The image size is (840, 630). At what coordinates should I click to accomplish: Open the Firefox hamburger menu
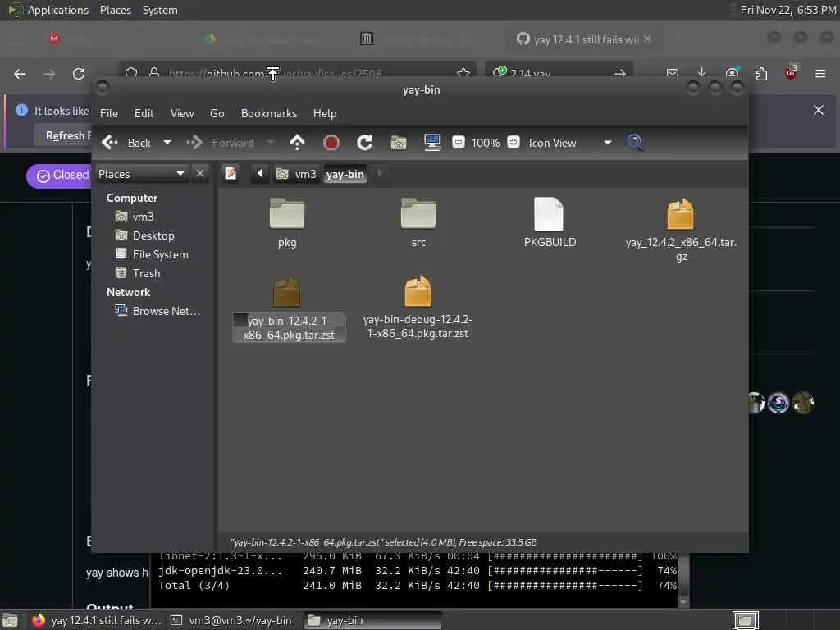(x=820, y=73)
